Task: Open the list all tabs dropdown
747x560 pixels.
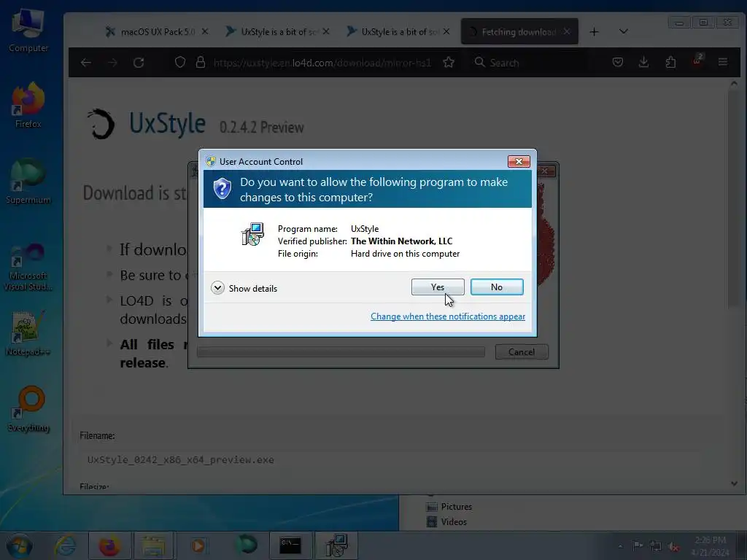Action: (x=623, y=32)
